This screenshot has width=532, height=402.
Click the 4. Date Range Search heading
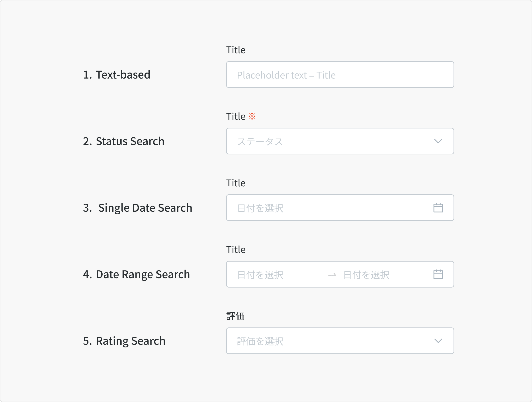tap(136, 274)
